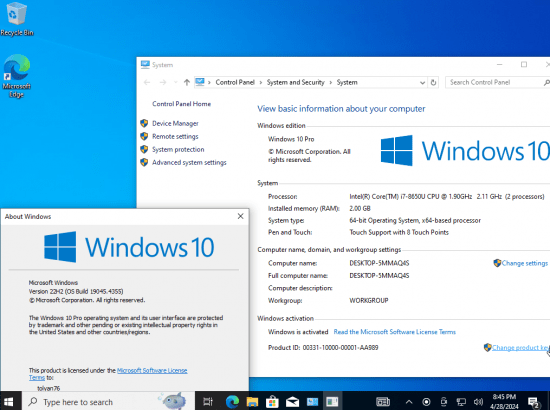Screen dimensions: 550x410
Task: Click Touch Support with 8 Touch Points
Action: (x=399, y=232)
